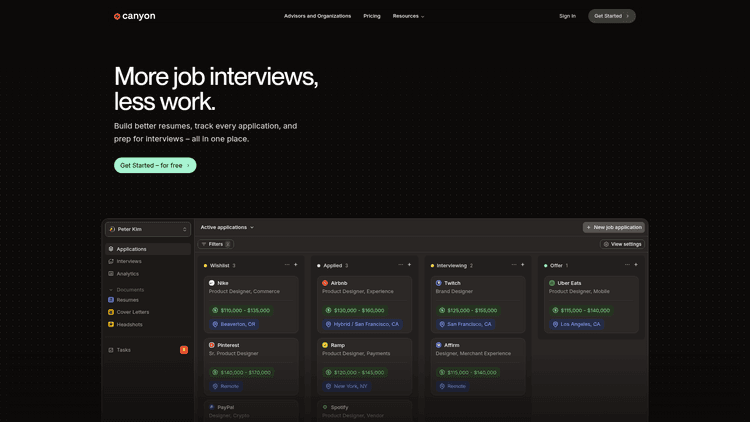This screenshot has height=422, width=750.
Task: Add a card to the Offer column
Action: pyautogui.click(x=636, y=265)
